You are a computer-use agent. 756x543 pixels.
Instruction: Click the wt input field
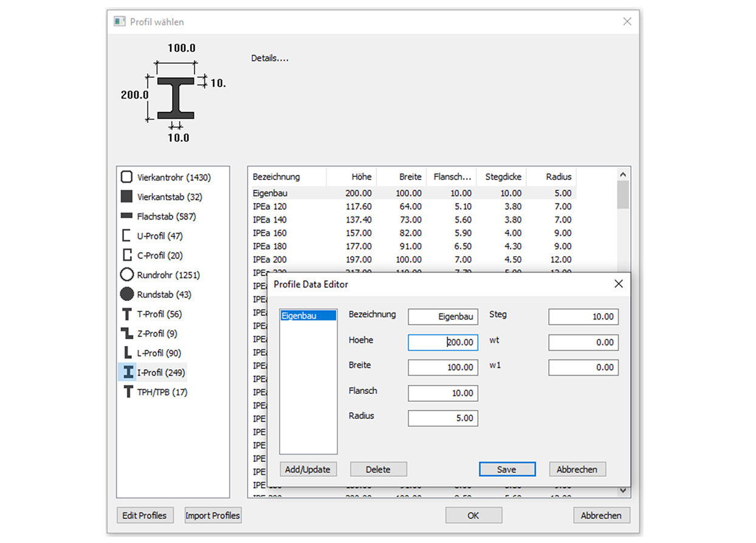[583, 342]
